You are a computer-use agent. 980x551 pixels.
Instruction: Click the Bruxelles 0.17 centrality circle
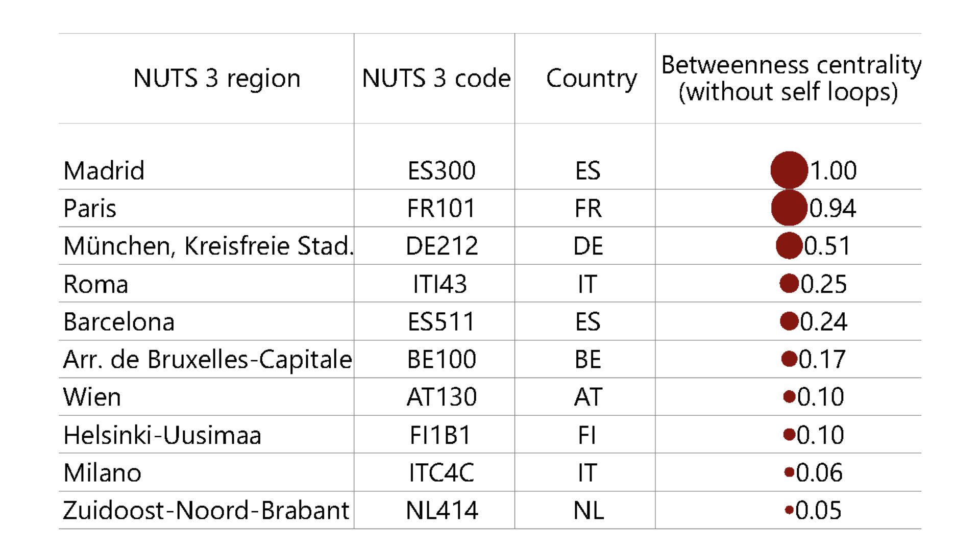click(x=789, y=359)
